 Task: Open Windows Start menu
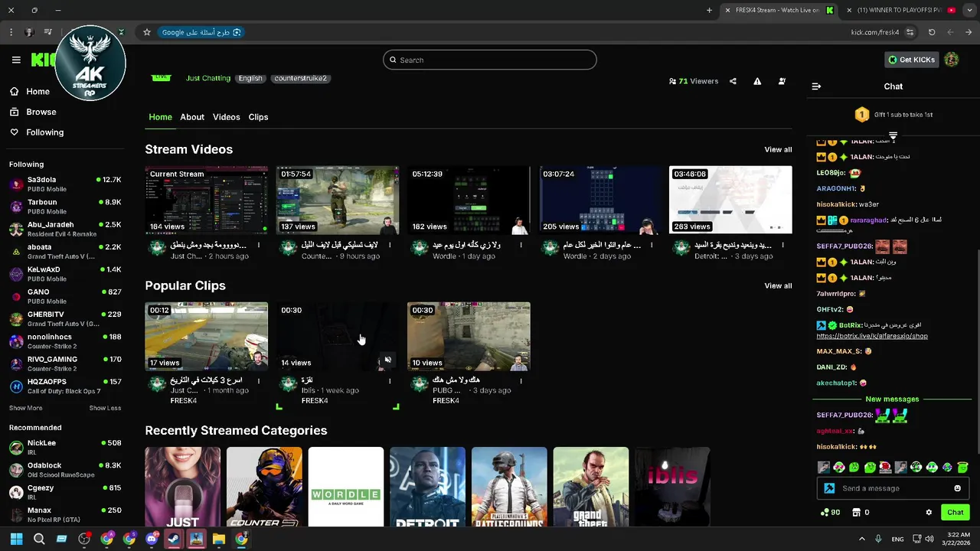(x=16, y=539)
